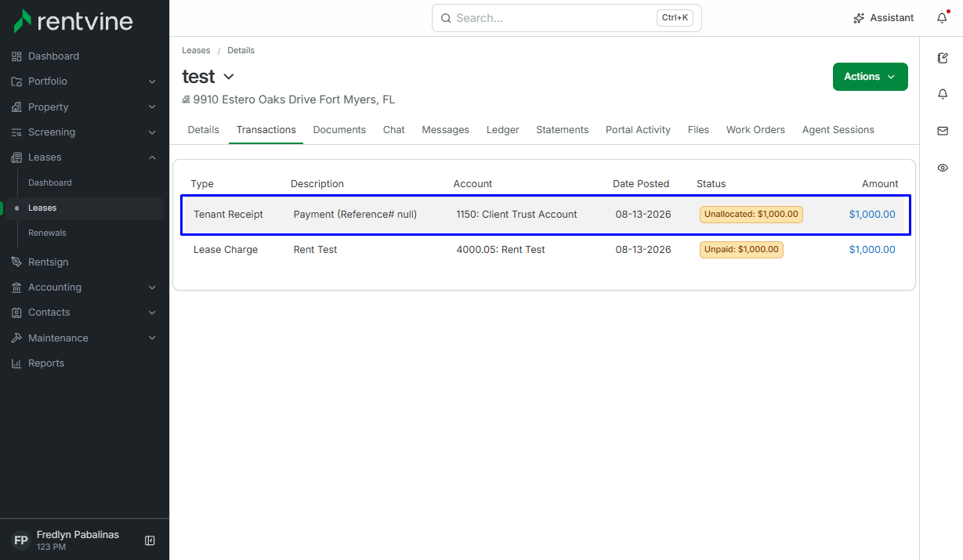
Task: Click the Rent Test description cell
Action: 315,250
